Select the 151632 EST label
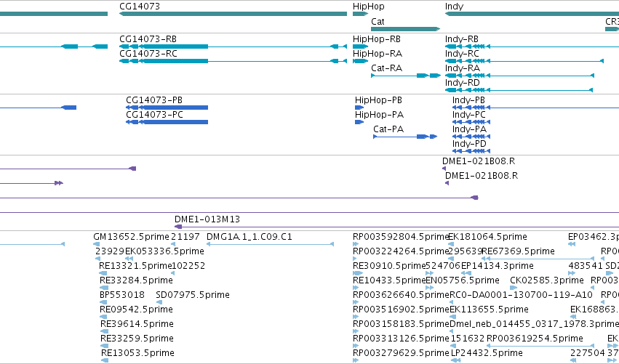This screenshot has height=364, width=619. [468, 339]
